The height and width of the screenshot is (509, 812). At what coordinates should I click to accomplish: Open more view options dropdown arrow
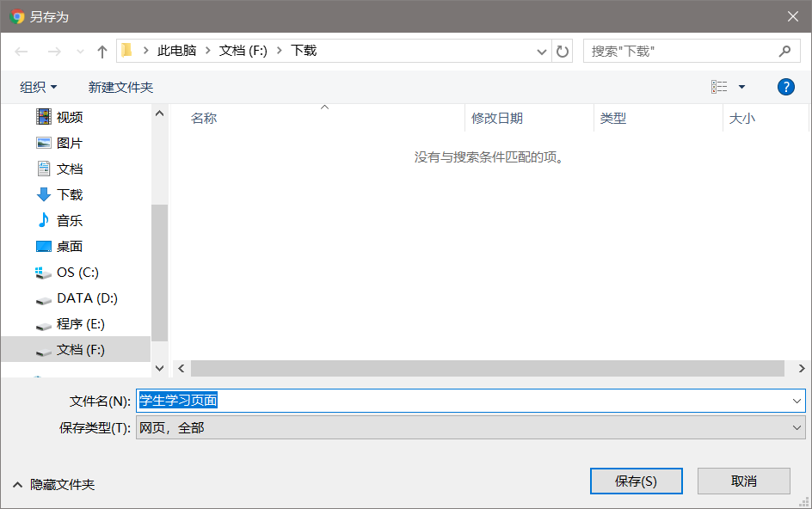click(741, 87)
